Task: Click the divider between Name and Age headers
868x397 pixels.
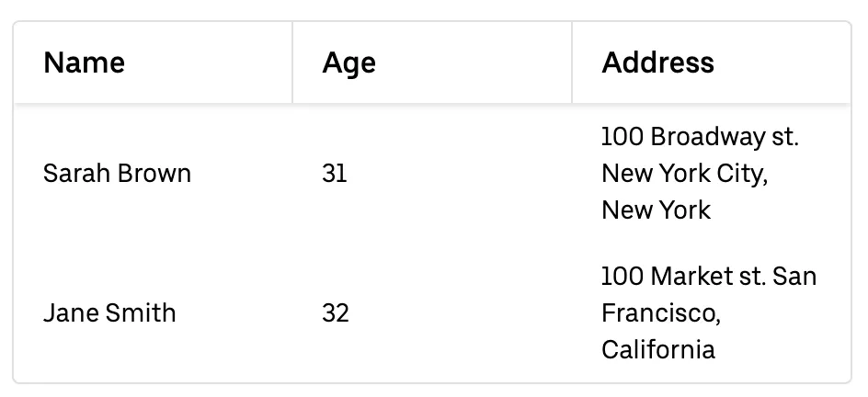Action: (x=292, y=63)
